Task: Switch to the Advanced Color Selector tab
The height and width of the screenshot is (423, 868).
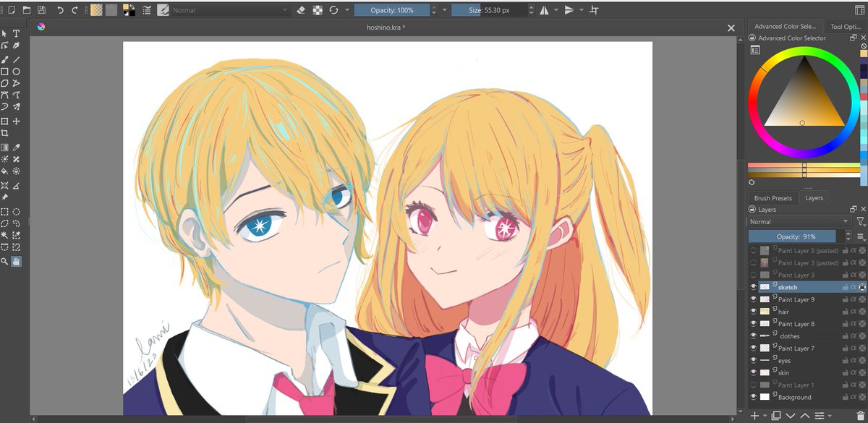Action: pyautogui.click(x=784, y=27)
